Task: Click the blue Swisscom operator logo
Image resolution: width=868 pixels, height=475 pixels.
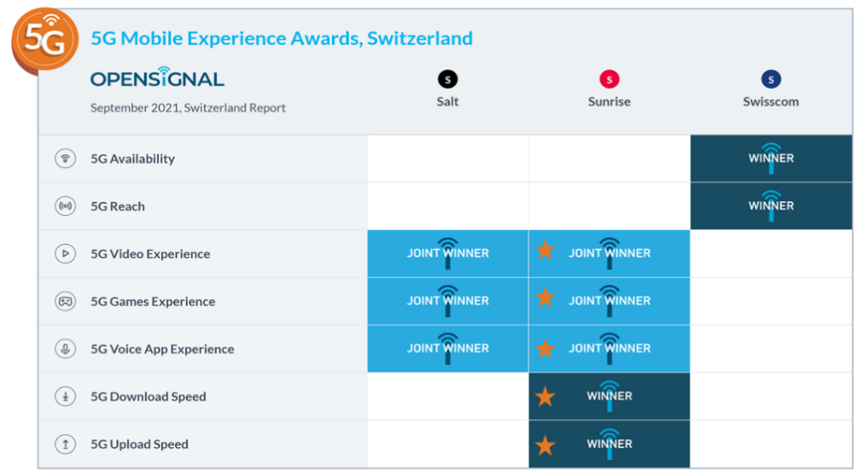Action: (771, 79)
